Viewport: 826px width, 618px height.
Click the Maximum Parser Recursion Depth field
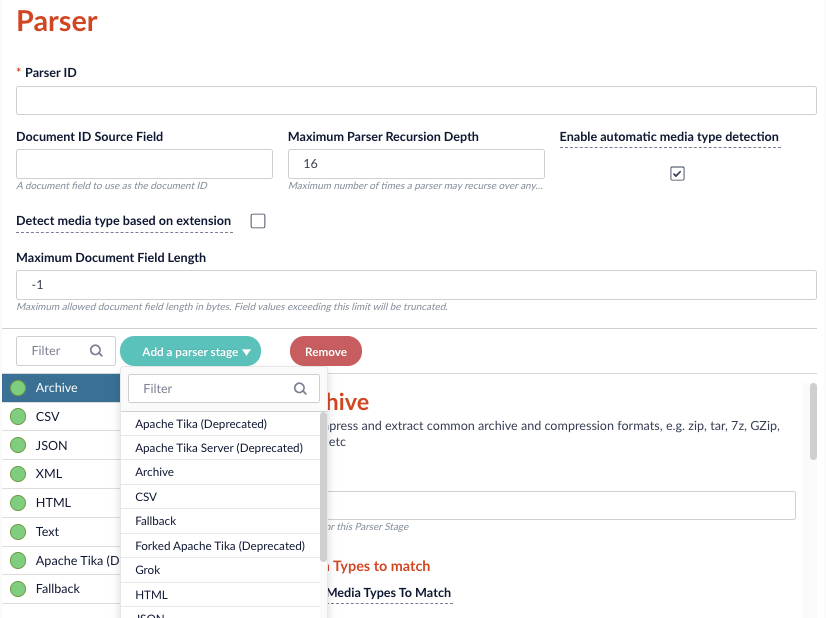point(416,164)
